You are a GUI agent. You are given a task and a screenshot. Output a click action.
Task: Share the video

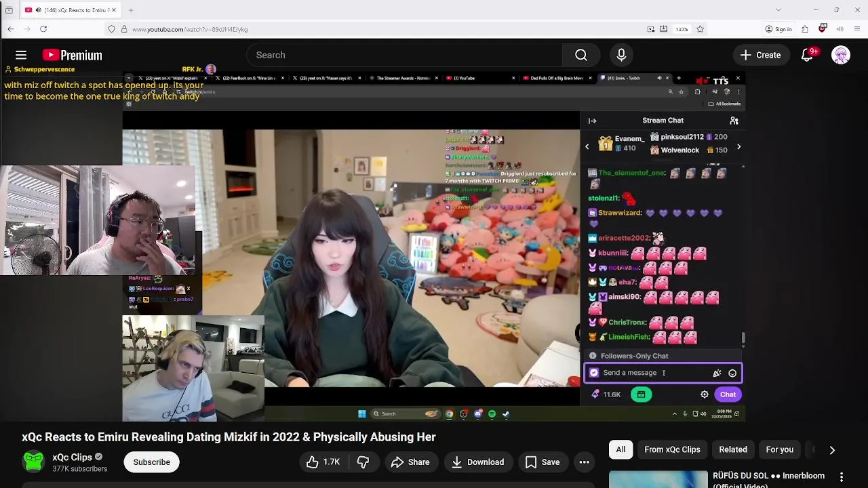[x=410, y=462]
